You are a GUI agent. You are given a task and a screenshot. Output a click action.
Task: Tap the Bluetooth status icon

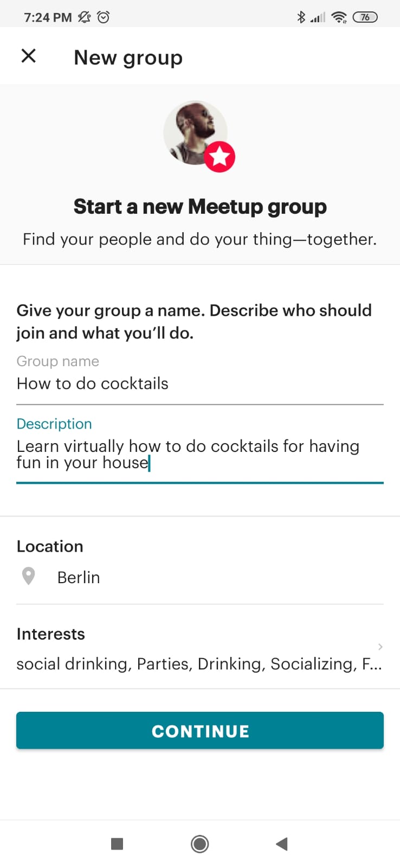[x=301, y=17]
